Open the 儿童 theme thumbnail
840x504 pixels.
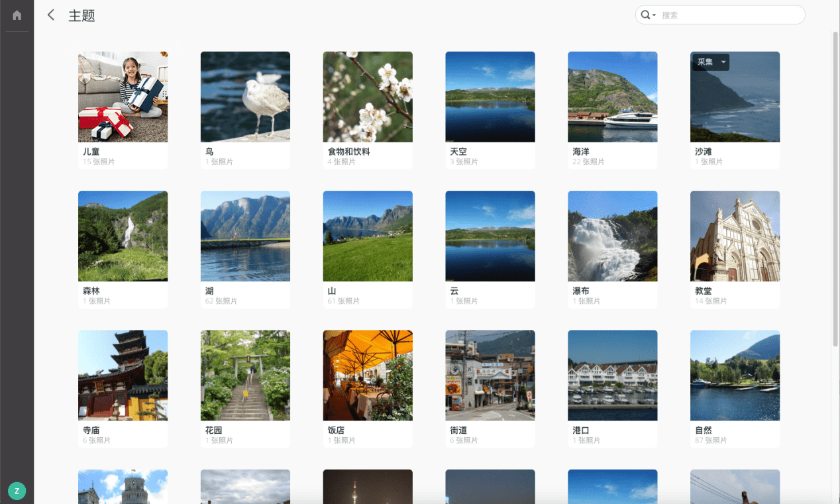tap(123, 97)
